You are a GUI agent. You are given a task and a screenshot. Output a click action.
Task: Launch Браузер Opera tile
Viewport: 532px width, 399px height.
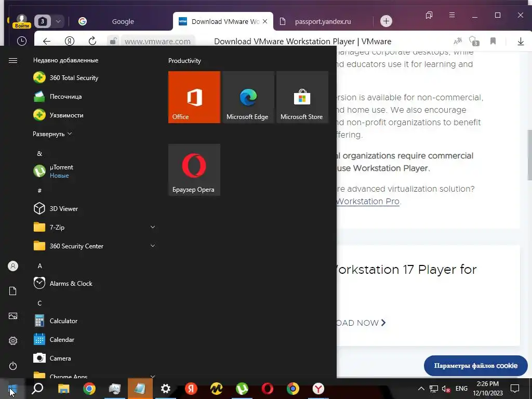click(194, 170)
